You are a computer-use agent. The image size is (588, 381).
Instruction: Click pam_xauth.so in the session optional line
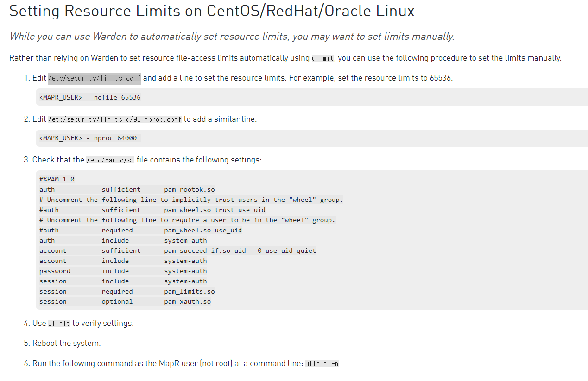point(187,301)
